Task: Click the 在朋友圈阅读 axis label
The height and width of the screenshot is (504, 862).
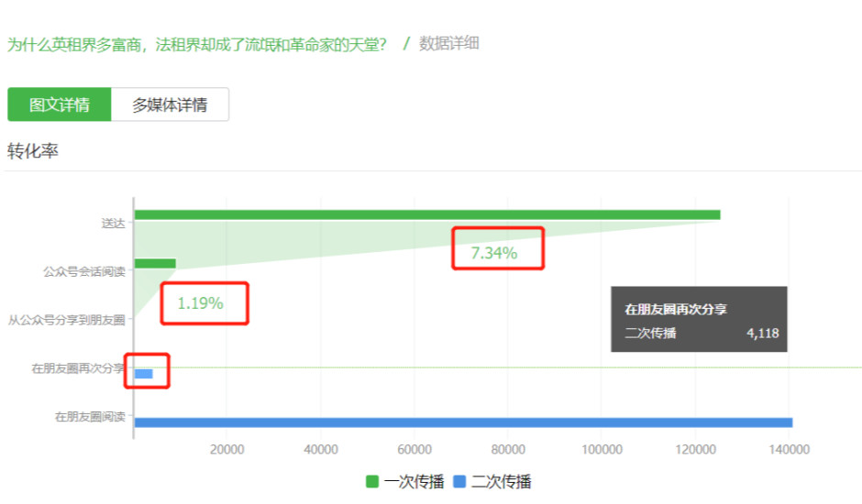Action: click(90, 417)
